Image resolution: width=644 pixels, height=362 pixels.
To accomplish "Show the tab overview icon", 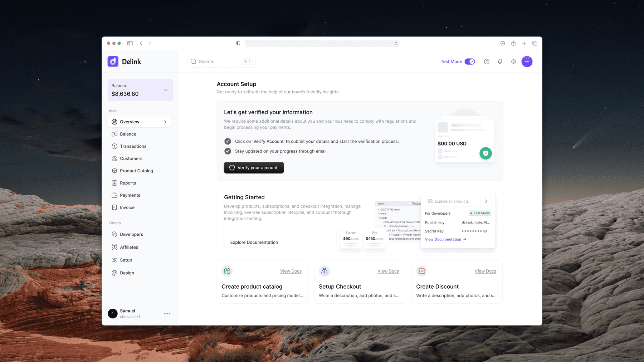I will (x=535, y=43).
